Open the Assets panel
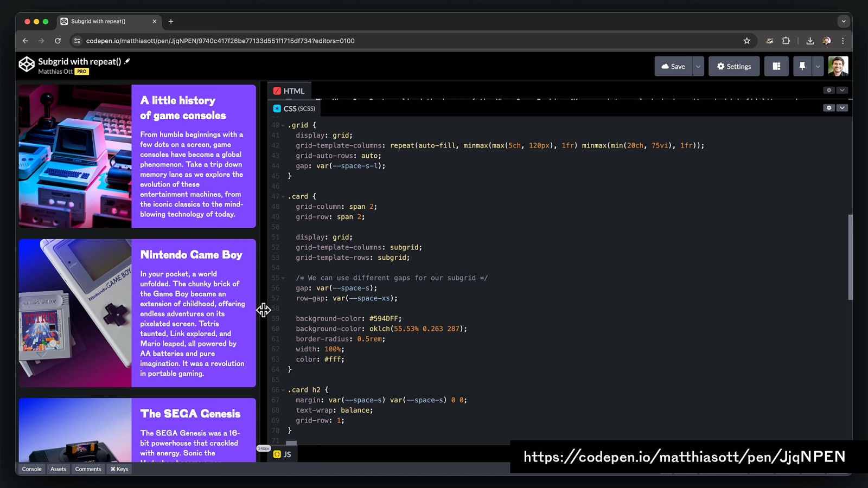The height and width of the screenshot is (488, 868). [58, 469]
